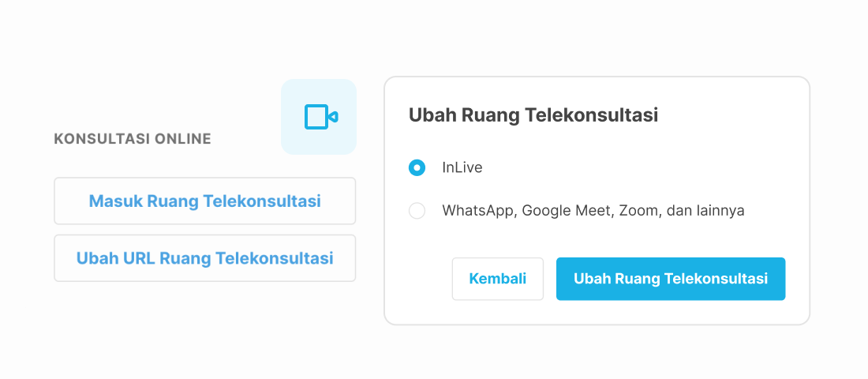
Task: Submit room change with the filled blue button
Action: [671, 279]
